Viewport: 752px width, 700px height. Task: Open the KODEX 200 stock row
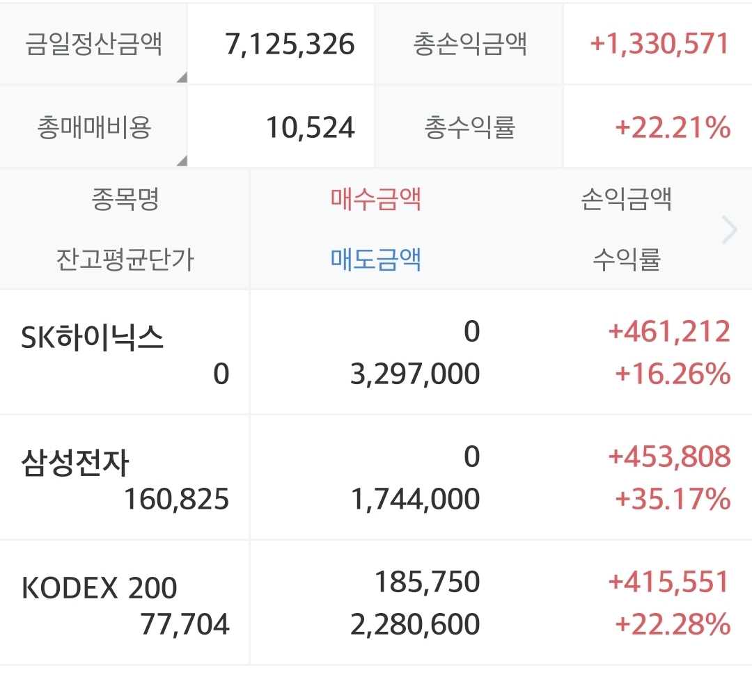(x=100, y=589)
